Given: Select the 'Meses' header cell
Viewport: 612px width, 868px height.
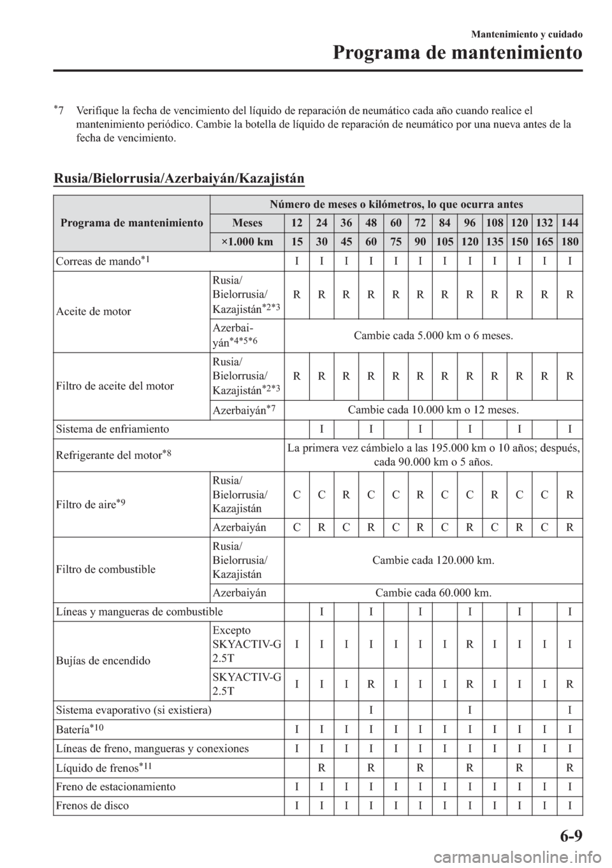Looking at the screenshot, I should tap(247, 223).
